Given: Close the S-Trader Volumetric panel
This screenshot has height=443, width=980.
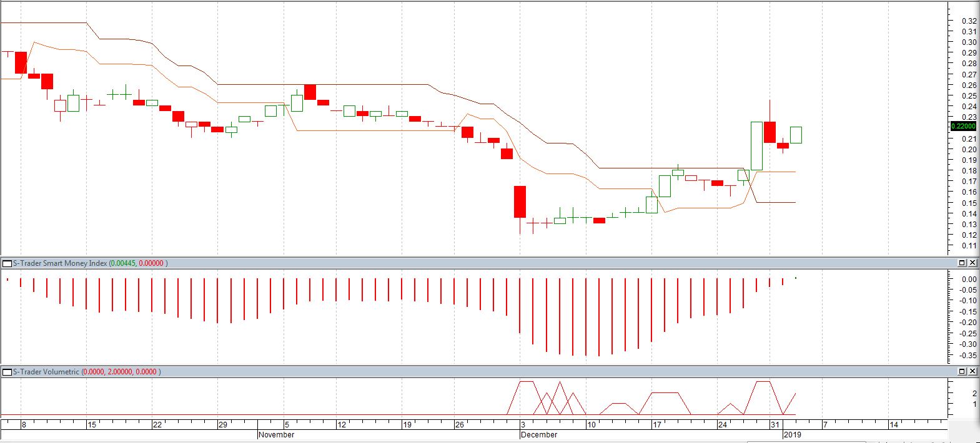Looking at the screenshot, I should click(973, 372).
